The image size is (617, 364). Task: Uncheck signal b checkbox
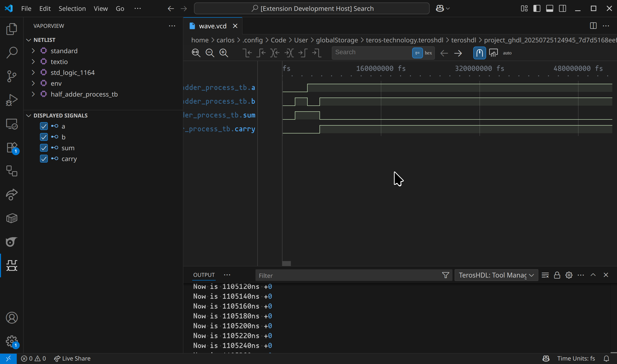click(x=44, y=137)
